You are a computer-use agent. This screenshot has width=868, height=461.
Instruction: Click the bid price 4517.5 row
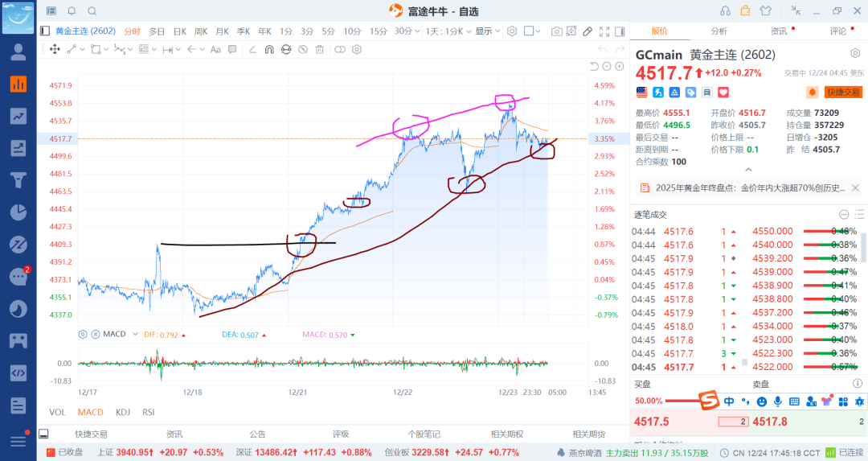[x=690, y=422]
